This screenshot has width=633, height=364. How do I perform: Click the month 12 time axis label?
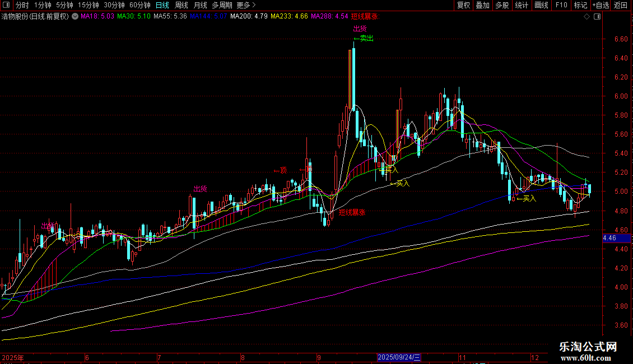535,357
